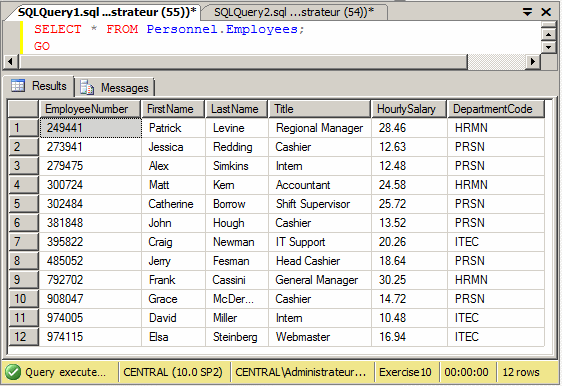Click the Messages tab icon
Image resolution: width=562 pixels, height=386 pixels.
point(87,87)
